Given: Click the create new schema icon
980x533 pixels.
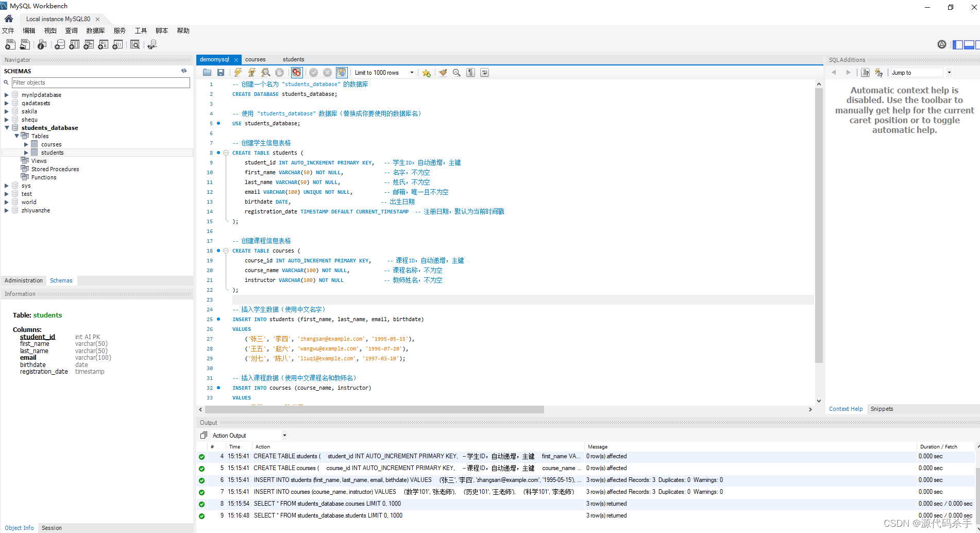Looking at the screenshot, I should pyautogui.click(x=60, y=45).
